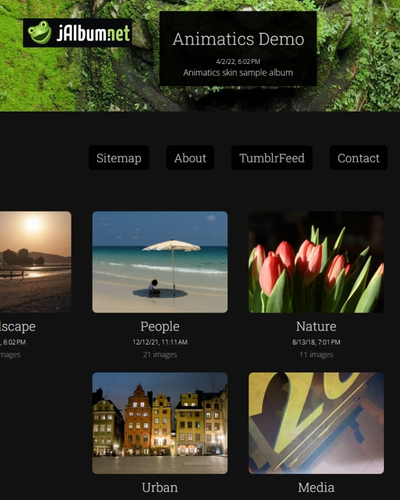Open the Contact page
400x500 pixels.
358,158
